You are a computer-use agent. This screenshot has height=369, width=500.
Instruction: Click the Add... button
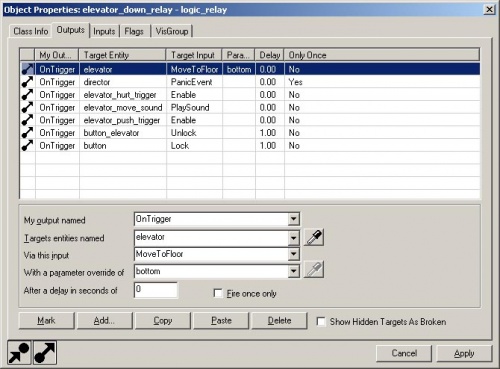[104, 321]
